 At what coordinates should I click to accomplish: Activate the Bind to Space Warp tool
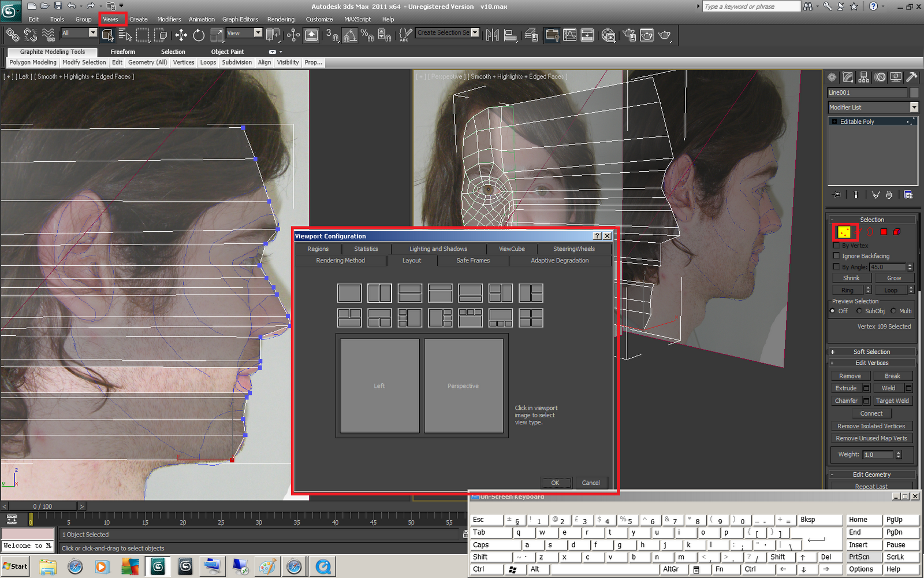click(x=49, y=35)
